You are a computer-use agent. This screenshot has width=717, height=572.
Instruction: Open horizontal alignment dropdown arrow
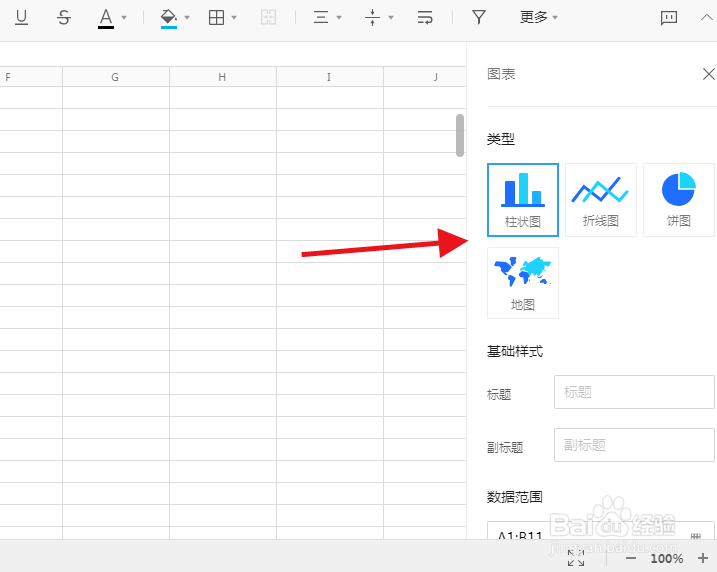(339, 18)
